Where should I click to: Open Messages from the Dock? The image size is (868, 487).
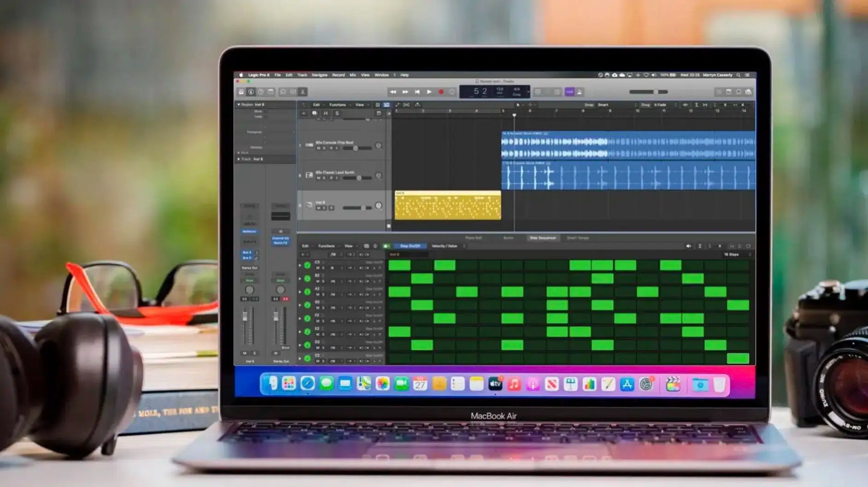point(326,383)
